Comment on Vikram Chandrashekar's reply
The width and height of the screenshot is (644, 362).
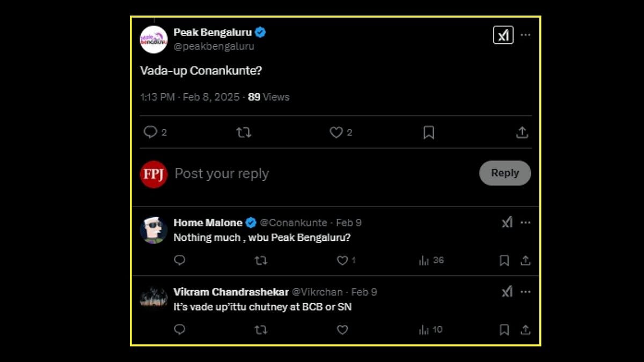coord(180,330)
